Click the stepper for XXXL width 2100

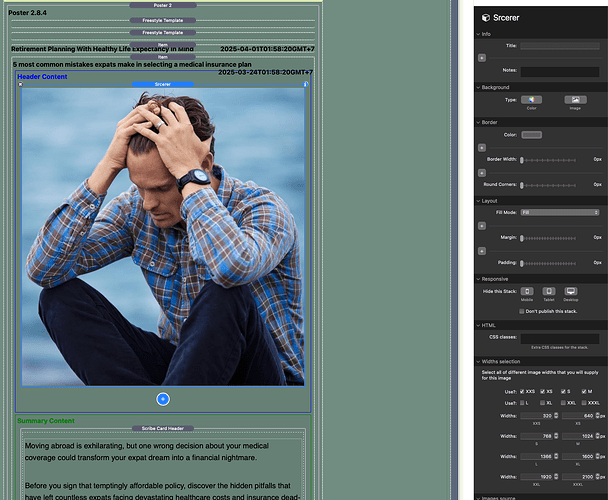597,477
